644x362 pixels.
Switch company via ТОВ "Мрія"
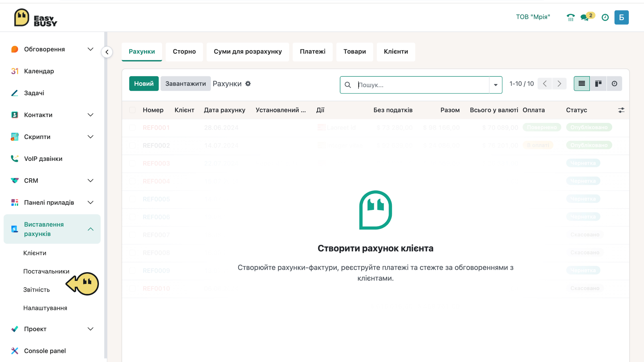point(533,17)
